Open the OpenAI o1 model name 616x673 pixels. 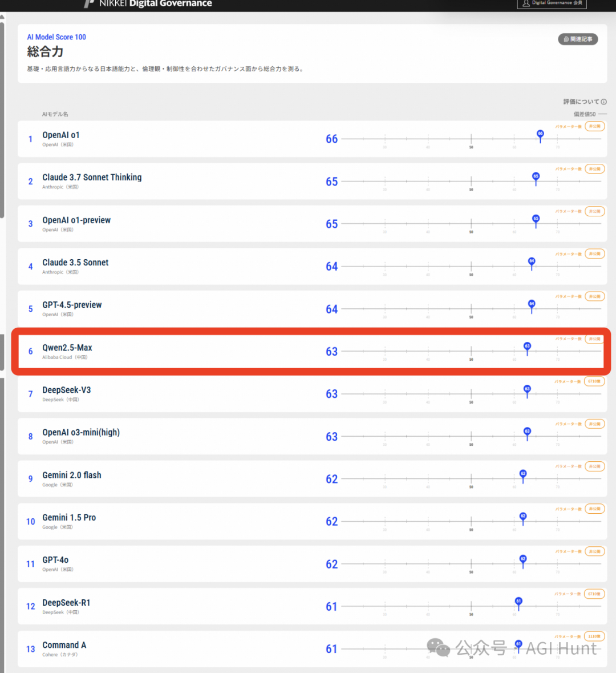(x=61, y=135)
